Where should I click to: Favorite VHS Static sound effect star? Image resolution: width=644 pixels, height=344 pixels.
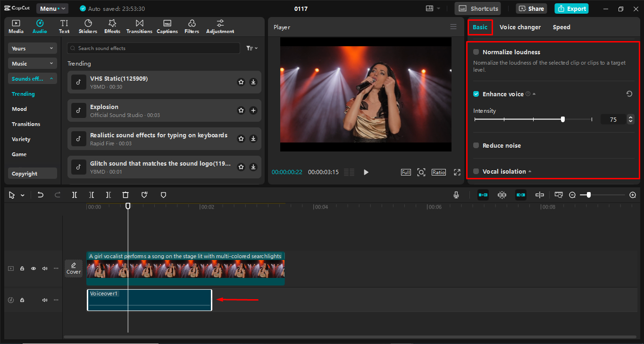241,82
